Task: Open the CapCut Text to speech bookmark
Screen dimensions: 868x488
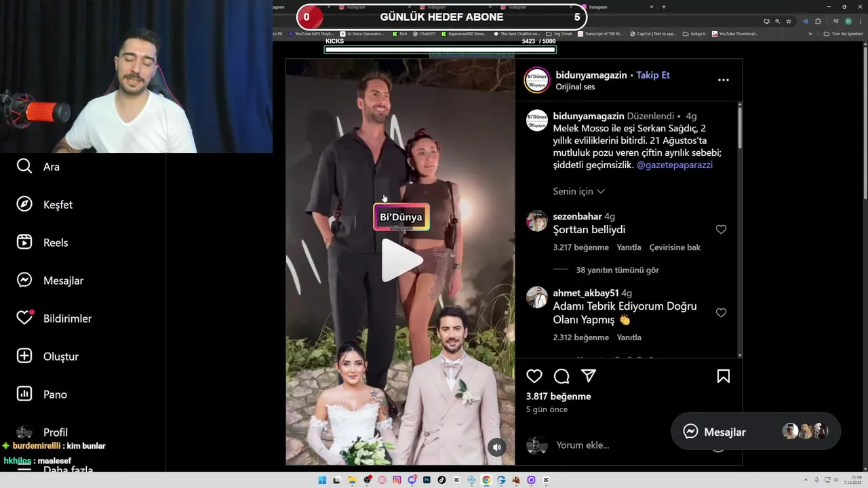Action: (x=653, y=33)
